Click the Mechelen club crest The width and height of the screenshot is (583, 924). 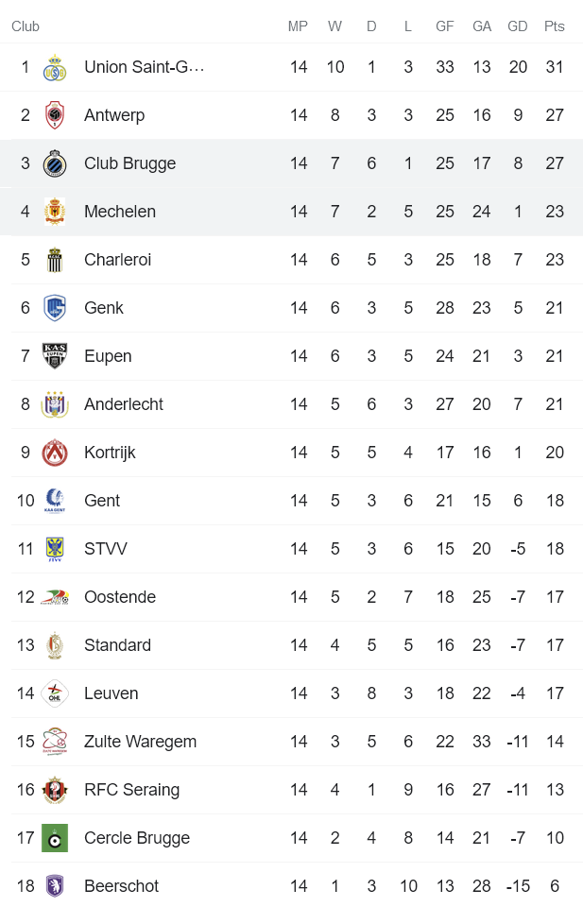[x=55, y=212]
